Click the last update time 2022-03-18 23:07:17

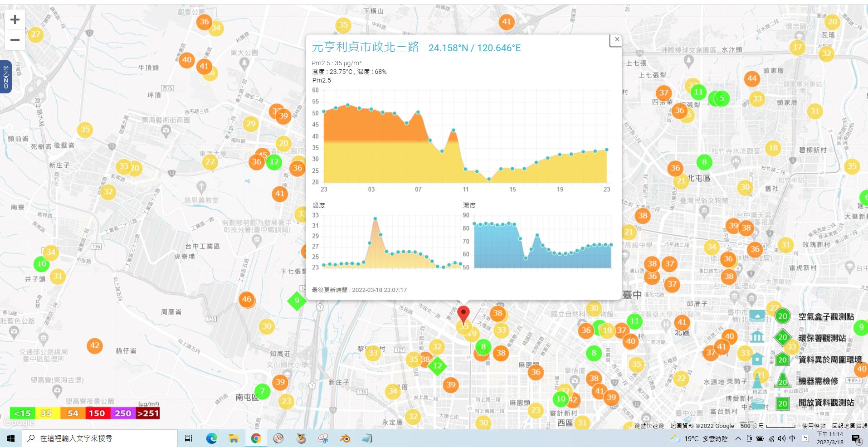[x=380, y=290]
